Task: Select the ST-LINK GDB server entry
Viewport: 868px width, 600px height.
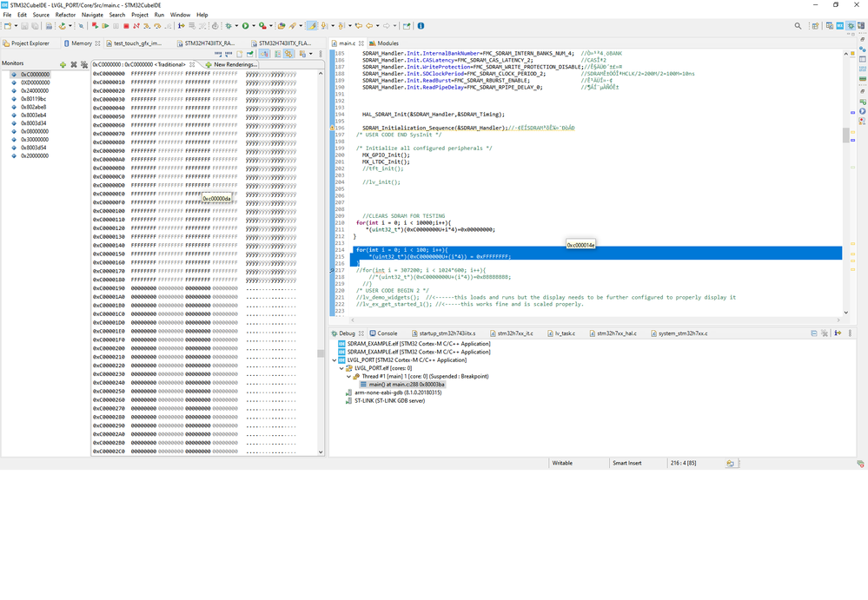Action: pos(385,401)
